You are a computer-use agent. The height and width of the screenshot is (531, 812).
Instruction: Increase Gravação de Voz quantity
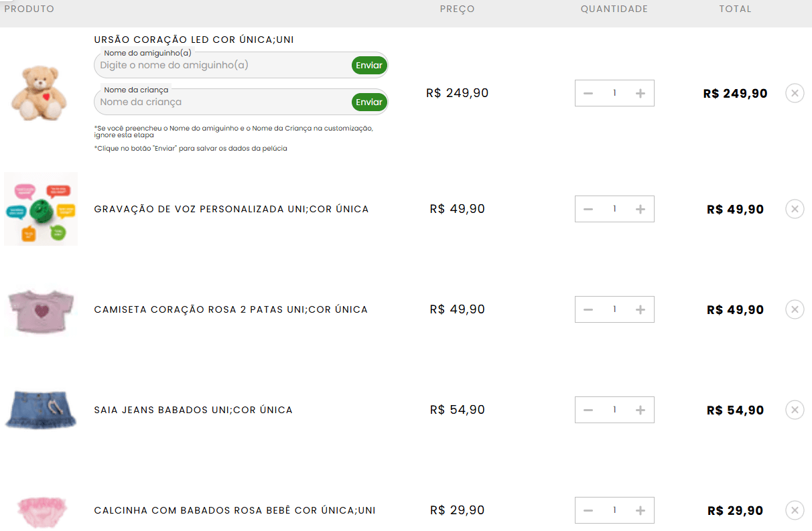(640, 209)
